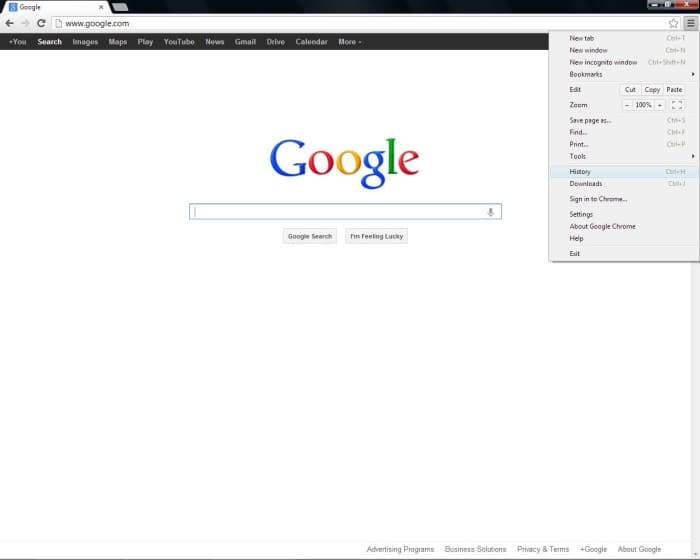Click the 100% zoom level value
700x560 pixels.
pyautogui.click(x=643, y=105)
